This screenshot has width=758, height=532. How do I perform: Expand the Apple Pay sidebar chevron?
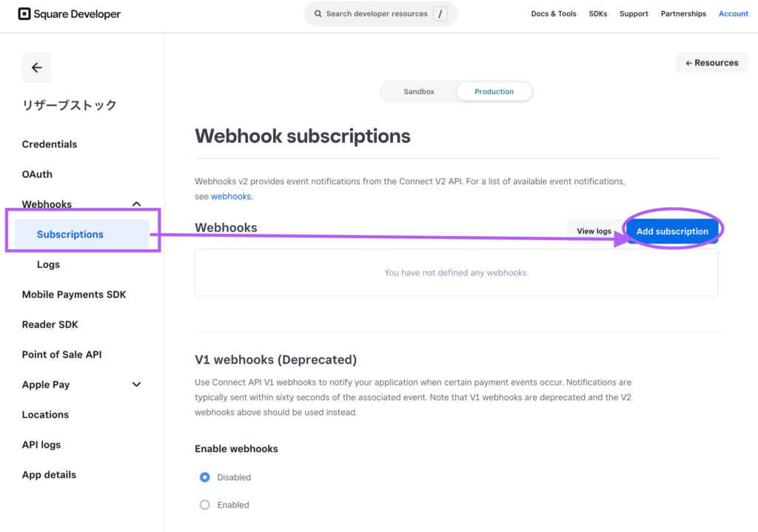[x=137, y=385]
